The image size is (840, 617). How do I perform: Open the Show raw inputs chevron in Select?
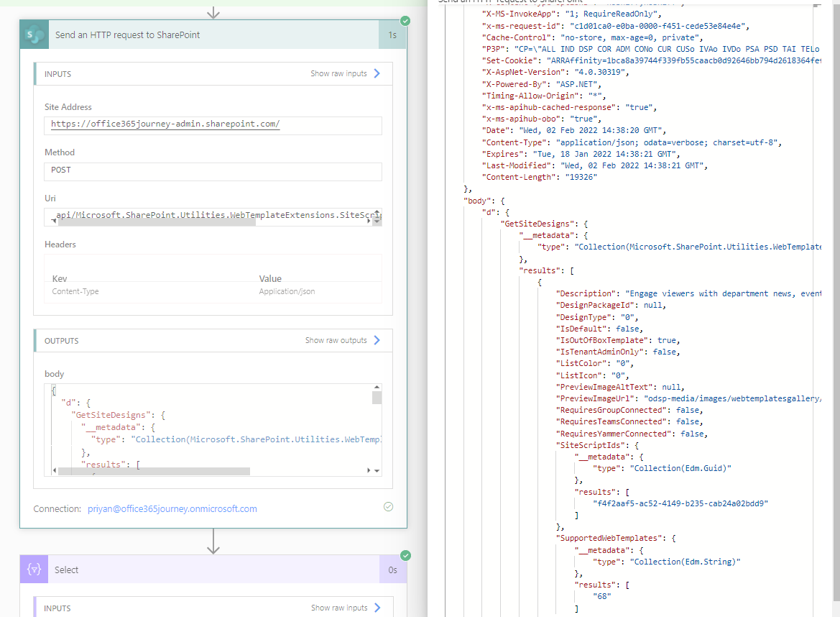click(x=378, y=608)
